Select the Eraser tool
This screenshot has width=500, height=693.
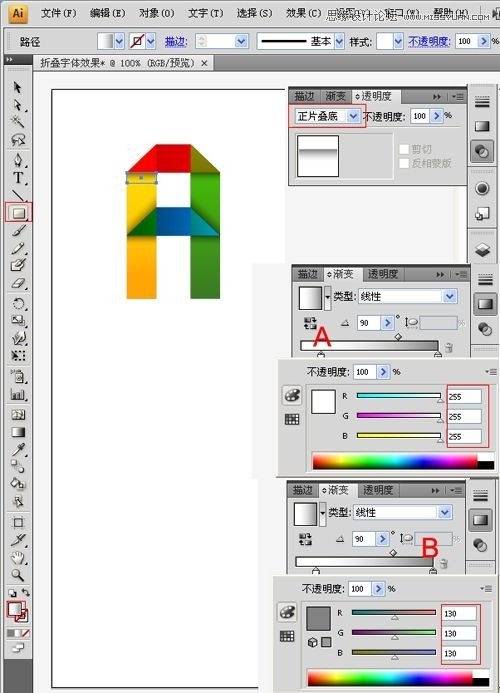tap(18, 283)
